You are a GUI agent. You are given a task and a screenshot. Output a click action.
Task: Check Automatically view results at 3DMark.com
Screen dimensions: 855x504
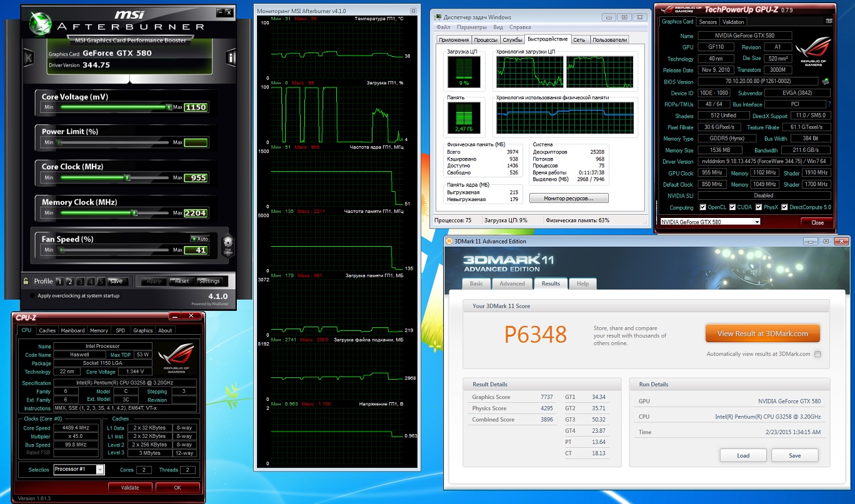(817, 354)
